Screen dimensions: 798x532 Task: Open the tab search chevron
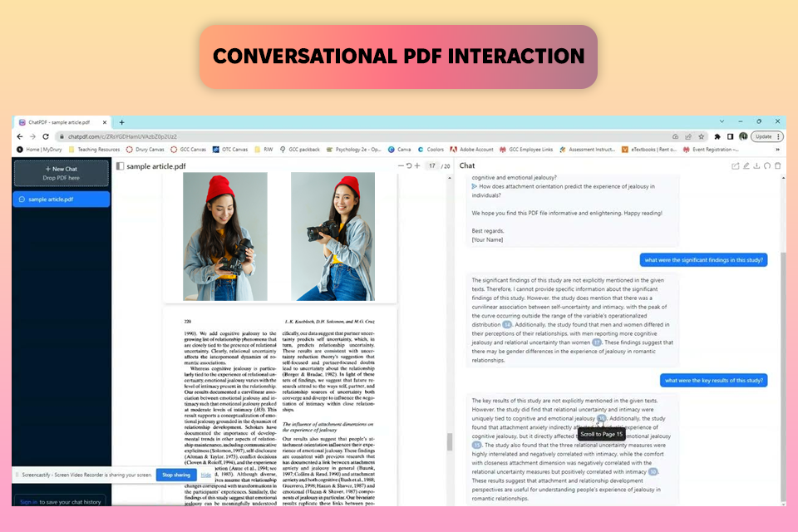pyautogui.click(x=722, y=121)
